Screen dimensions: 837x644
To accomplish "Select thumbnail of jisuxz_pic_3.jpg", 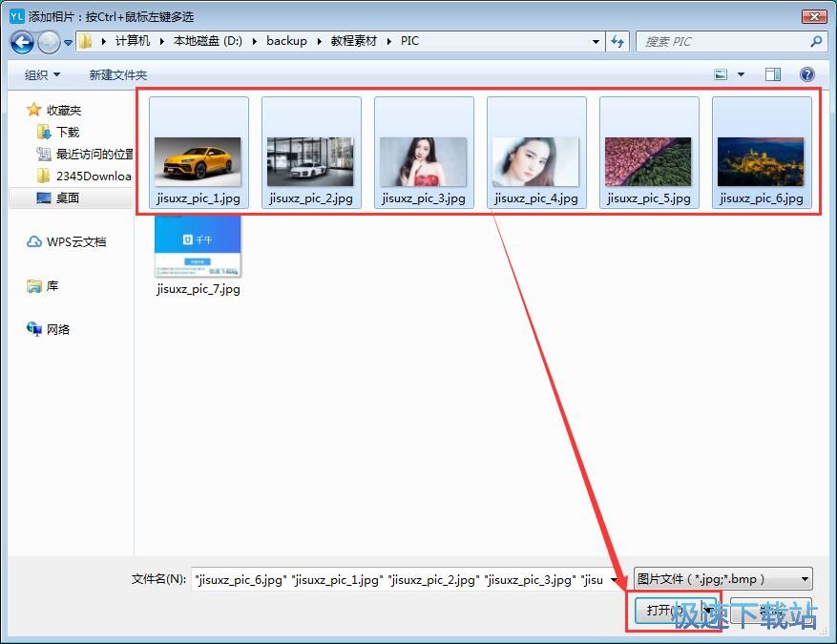I will (423, 161).
